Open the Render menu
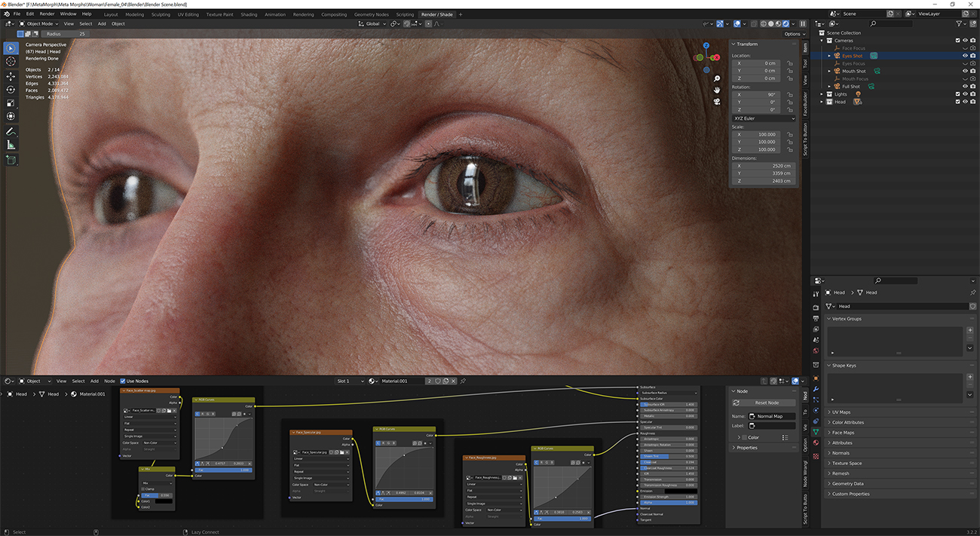This screenshot has height=536, width=980. coord(47,14)
